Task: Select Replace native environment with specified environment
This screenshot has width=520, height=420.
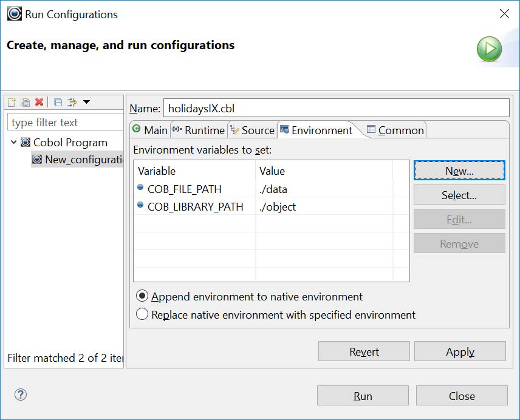Action: click(x=142, y=314)
